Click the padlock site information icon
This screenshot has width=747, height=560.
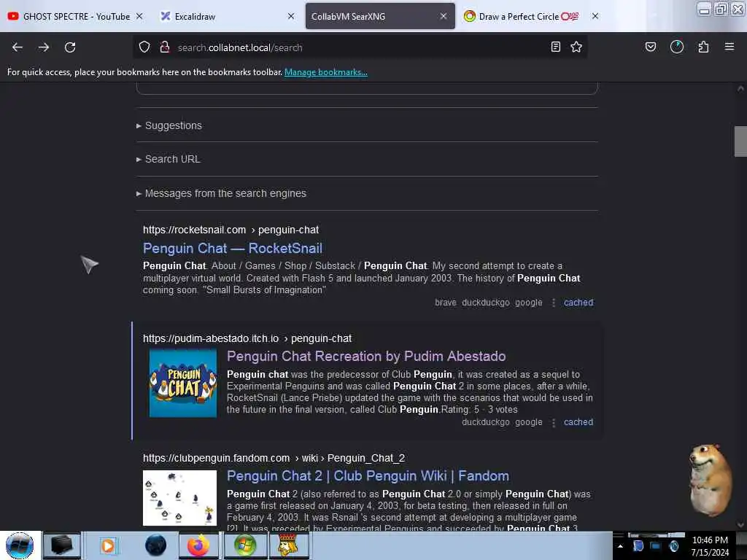click(165, 47)
